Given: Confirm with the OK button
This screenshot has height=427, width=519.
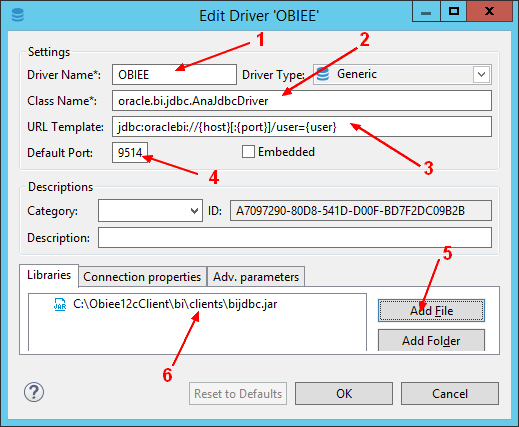Looking at the screenshot, I should point(344,394).
